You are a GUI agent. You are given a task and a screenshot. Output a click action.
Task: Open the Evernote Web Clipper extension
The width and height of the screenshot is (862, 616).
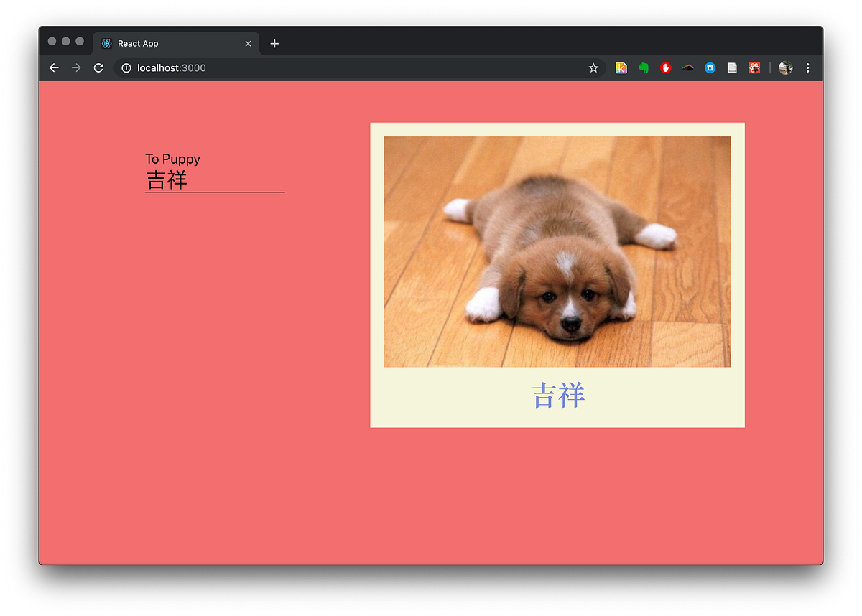pyautogui.click(x=644, y=67)
